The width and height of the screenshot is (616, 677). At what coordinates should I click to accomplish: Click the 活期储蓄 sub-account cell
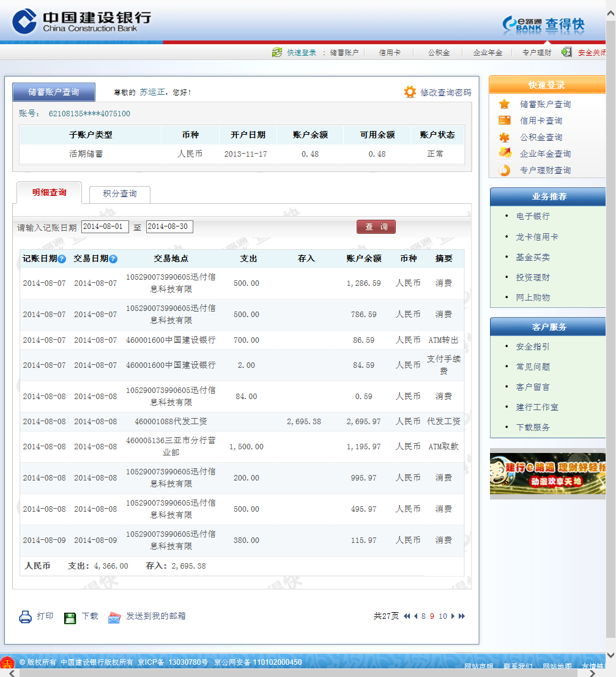pyautogui.click(x=86, y=154)
